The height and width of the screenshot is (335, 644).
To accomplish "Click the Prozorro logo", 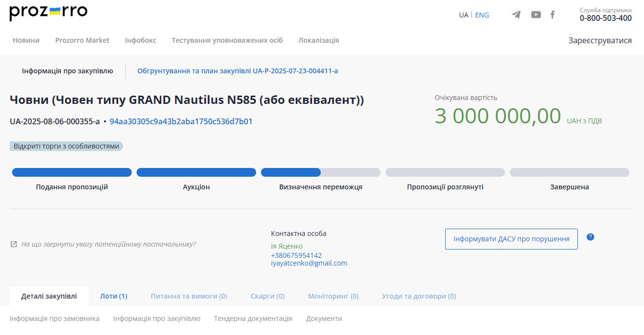I will 48,12.
